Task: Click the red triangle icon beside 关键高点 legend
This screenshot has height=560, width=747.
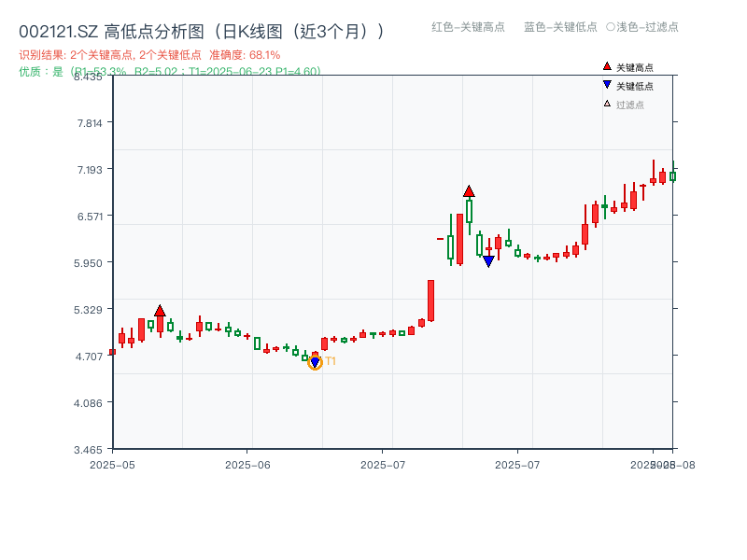Action: [x=607, y=66]
